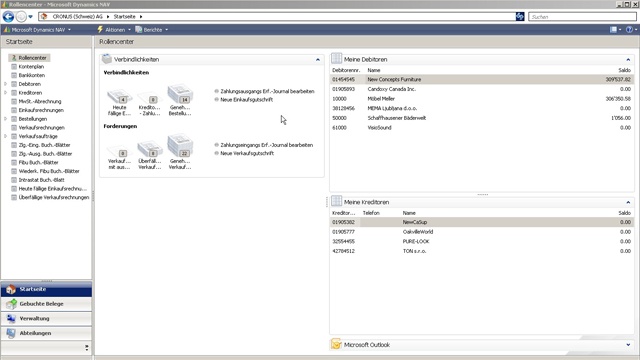Open the help icon in menu bar
The image size is (640, 360).
[x=629, y=29]
